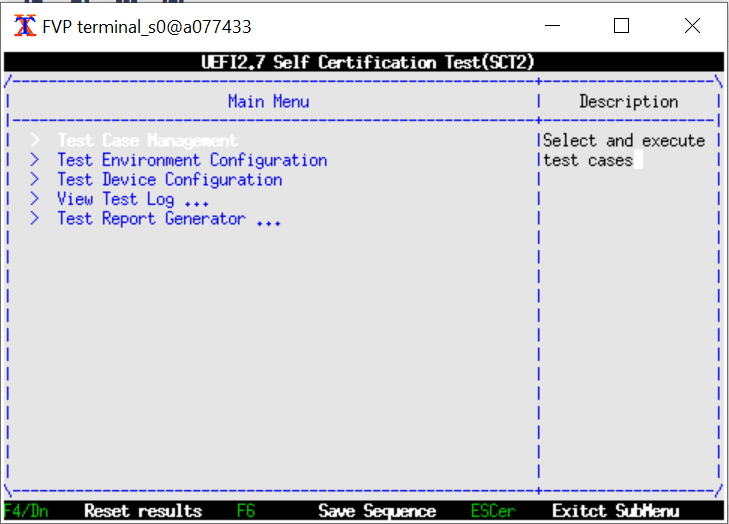Click the window title FVP terminal_s0@a077433
The image size is (729, 524).
[147, 27]
